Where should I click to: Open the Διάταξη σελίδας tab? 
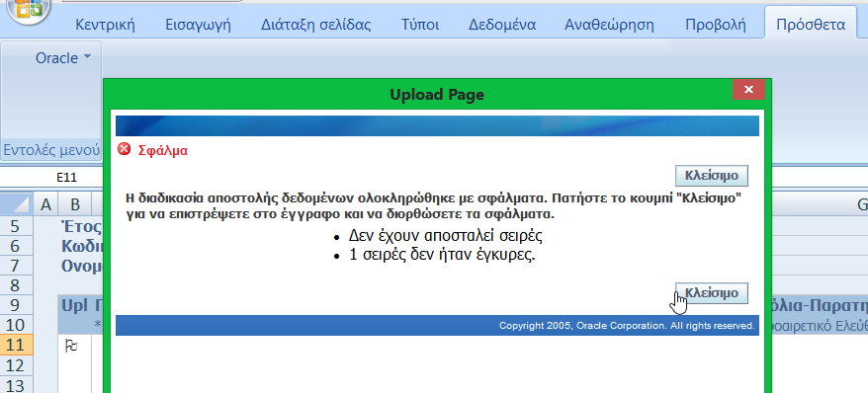click(x=316, y=25)
